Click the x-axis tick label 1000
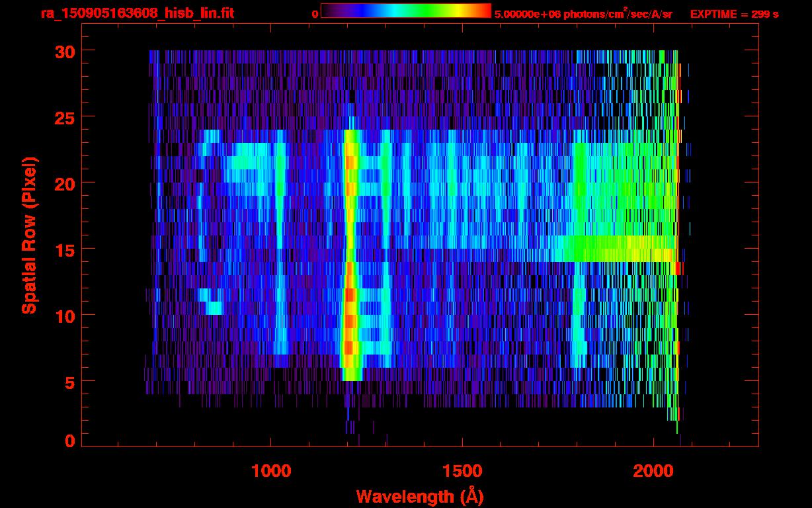 (270, 471)
